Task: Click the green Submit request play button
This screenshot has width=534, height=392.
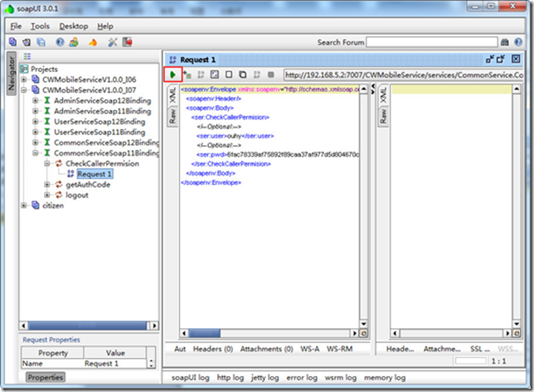Action: [x=172, y=75]
